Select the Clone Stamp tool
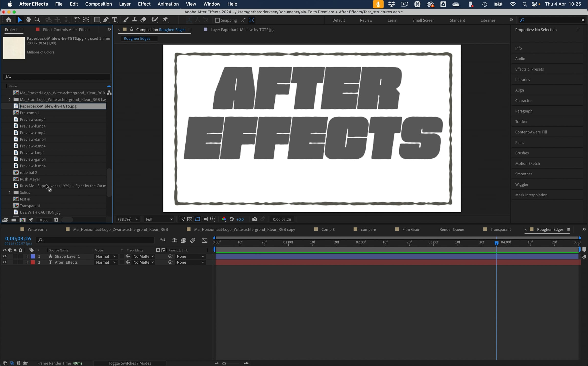This screenshot has height=366, width=588. click(x=135, y=20)
